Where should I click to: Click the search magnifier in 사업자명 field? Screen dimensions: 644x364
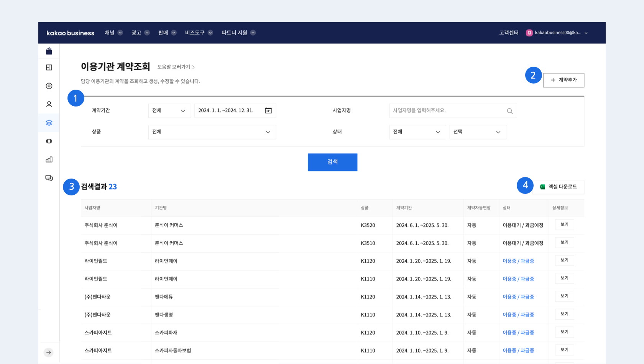tap(509, 111)
